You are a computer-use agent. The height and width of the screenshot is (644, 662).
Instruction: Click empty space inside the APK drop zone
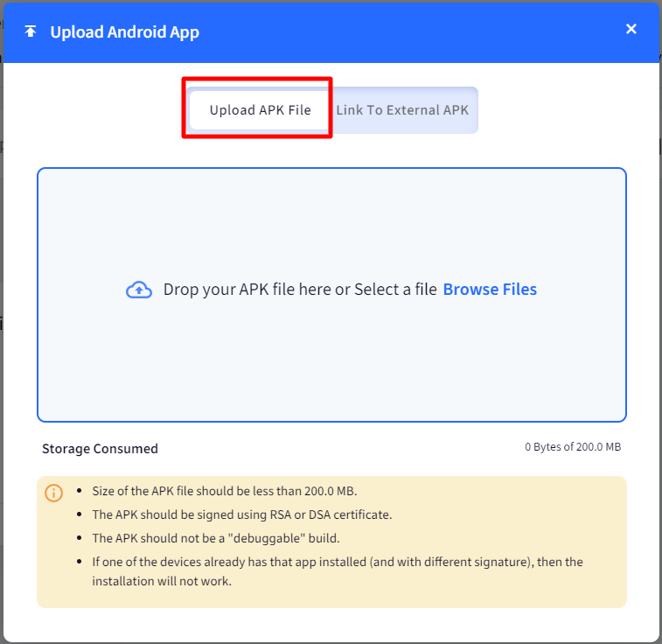pos(332,219)
